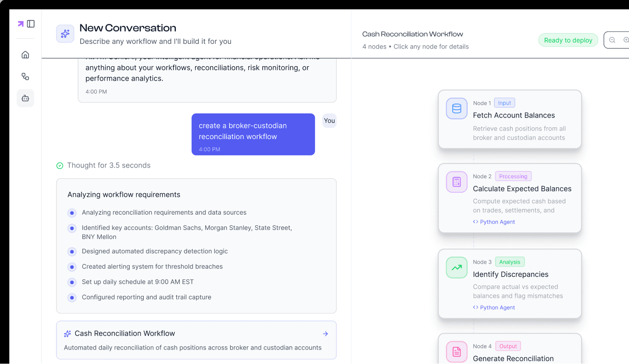629x364 pixels.
Task: Click the sparkle icon beside New Conversation
Action: point(65,34)
